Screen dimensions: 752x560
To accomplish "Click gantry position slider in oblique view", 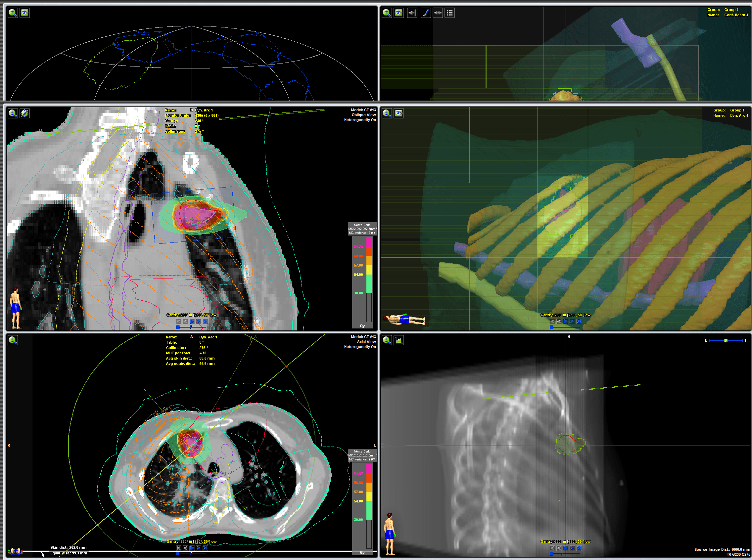I will [x=178, y=327].
